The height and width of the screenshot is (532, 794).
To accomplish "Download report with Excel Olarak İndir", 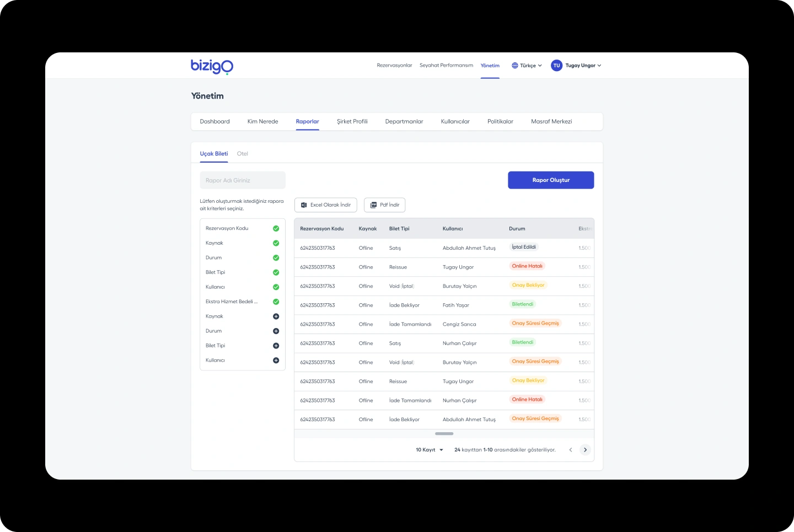I will coord(326,205).
